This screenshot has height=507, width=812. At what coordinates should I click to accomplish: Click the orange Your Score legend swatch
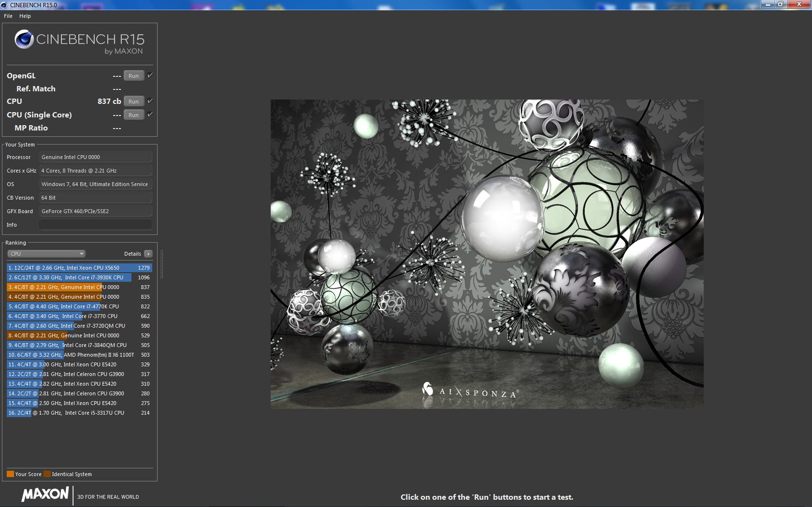[x=10, y=474]
